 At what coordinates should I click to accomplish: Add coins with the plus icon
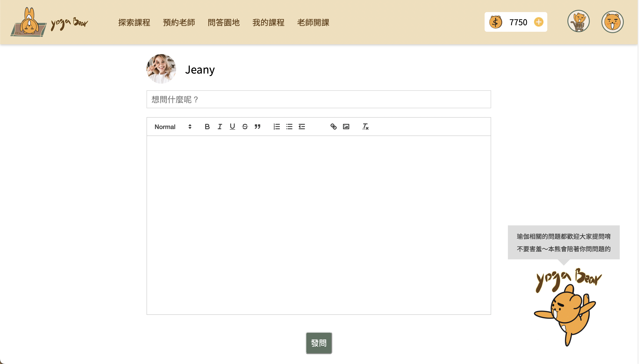(x=539, y=22)
